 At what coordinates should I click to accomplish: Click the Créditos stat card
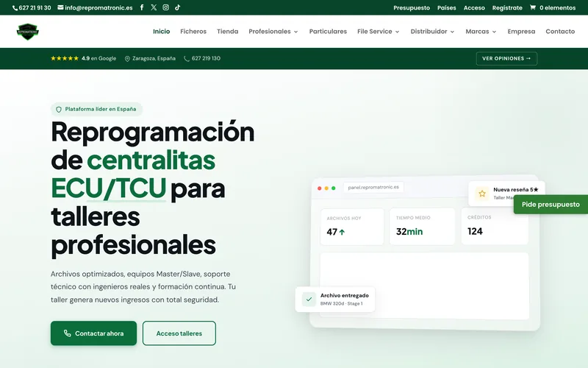click(495, 226)
